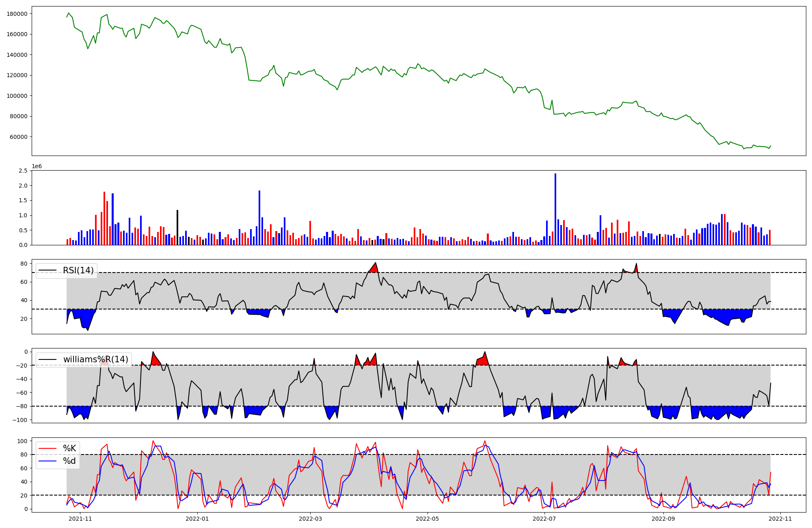Image resolution: width=812 pixels, height=528 pixels.
Task: Click the 2022-09 x-axis tick label
Action: pos(663,518)
